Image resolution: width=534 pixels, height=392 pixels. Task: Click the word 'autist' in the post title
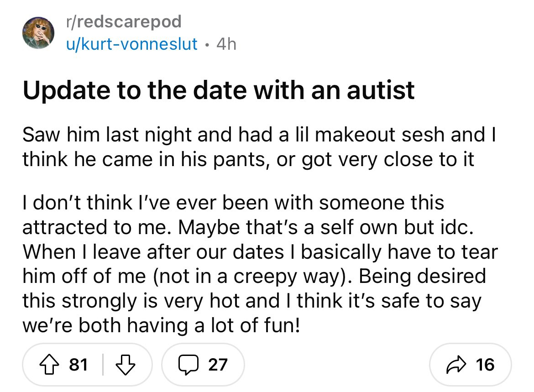point(381,89)
